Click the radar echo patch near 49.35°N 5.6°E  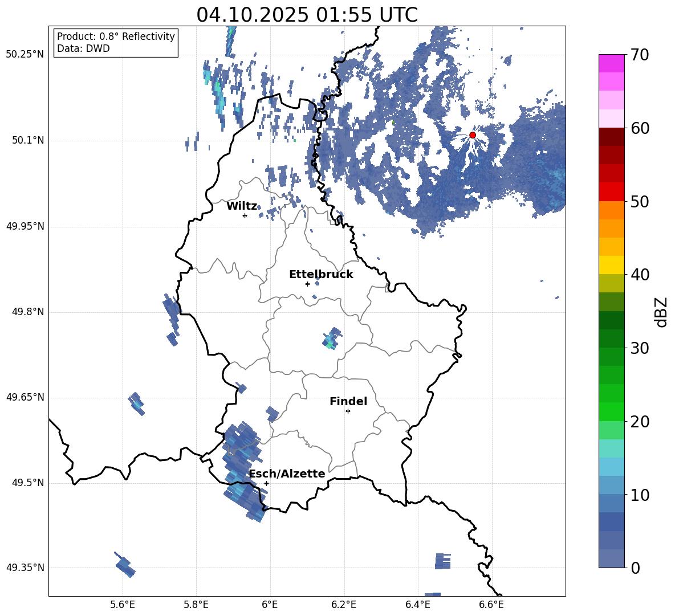point(125,565)
